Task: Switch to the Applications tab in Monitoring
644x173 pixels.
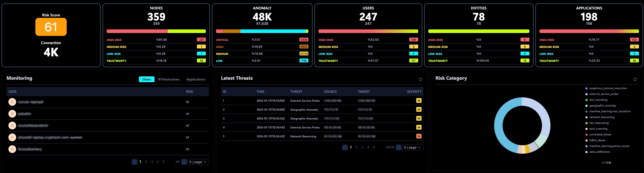Action: click(196, 79)
